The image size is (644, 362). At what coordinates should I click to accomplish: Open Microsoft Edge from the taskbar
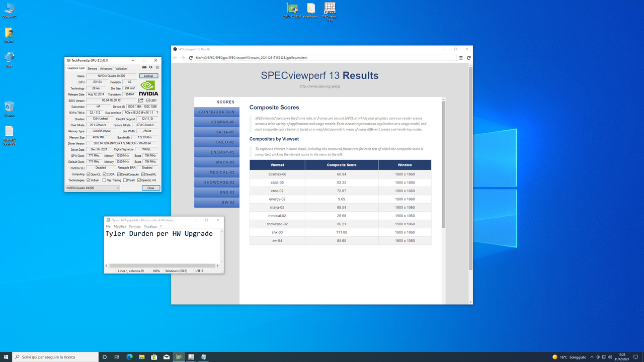[129, 357]
